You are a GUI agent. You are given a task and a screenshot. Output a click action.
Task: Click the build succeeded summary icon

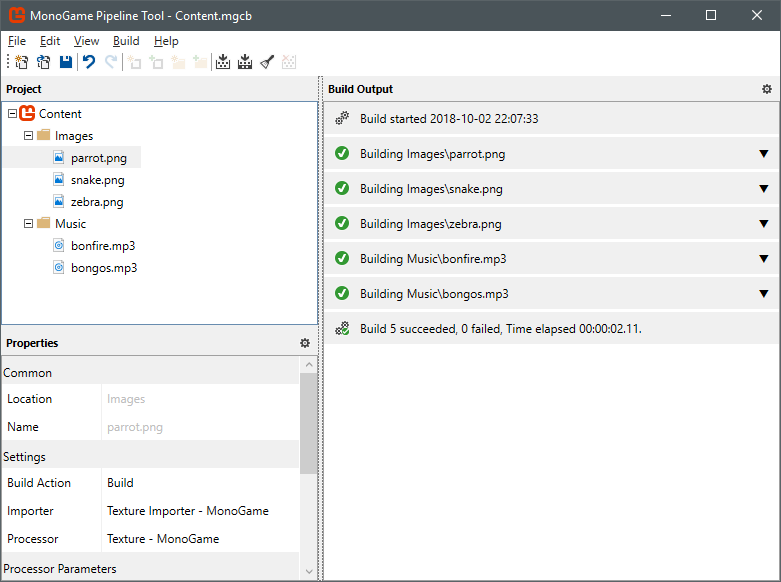(342, 328)
